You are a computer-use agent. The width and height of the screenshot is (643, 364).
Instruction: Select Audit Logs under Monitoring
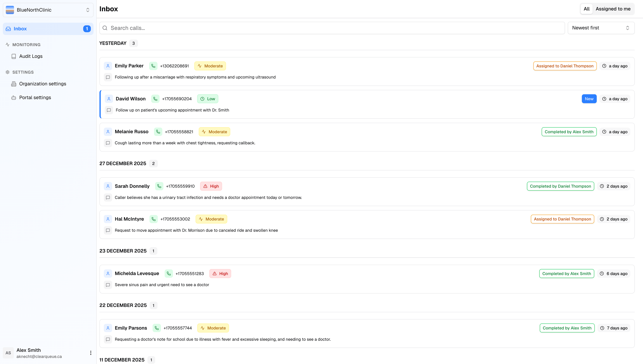(31, 56)
